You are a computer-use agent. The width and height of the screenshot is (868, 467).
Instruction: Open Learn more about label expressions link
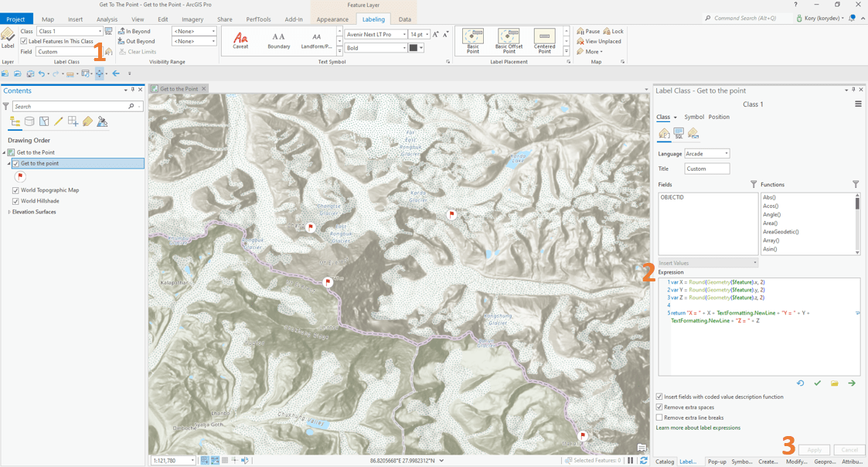coord(698,428)
